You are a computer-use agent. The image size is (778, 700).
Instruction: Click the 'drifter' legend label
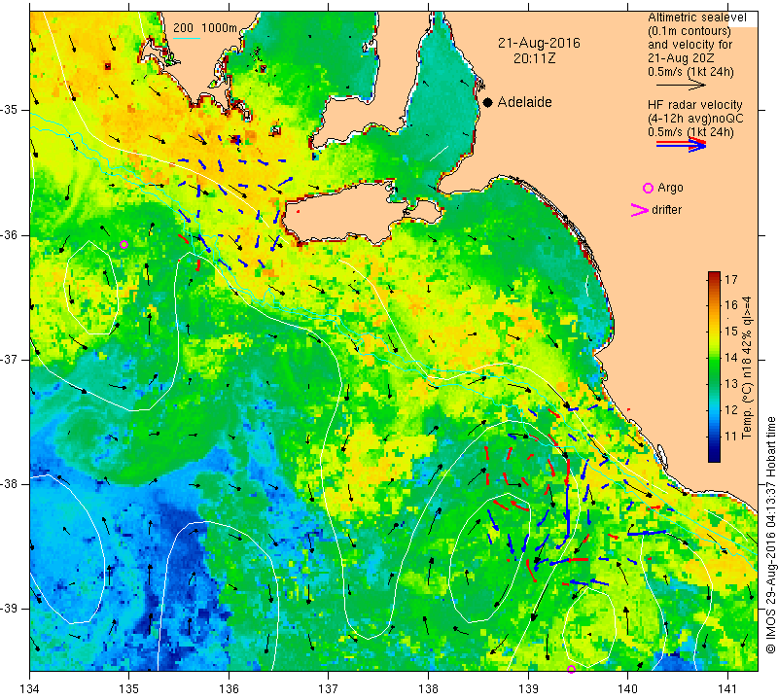[666, 210]
